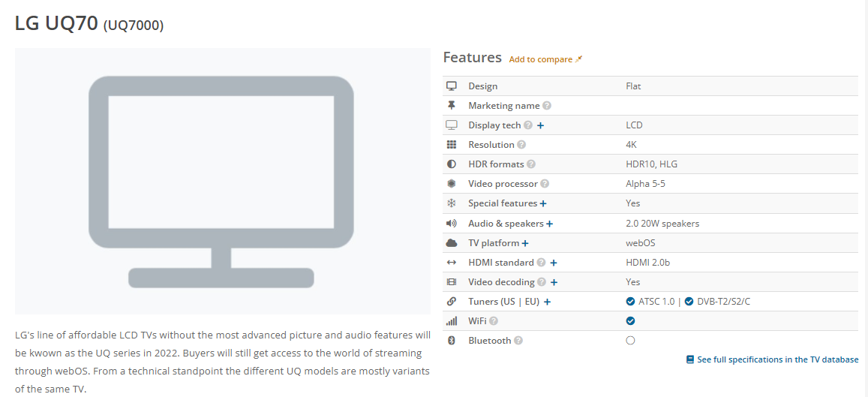Expand Special features with plus sign
Image resolution: width=868 pixels, height=397 pixels.
[543, 204]
